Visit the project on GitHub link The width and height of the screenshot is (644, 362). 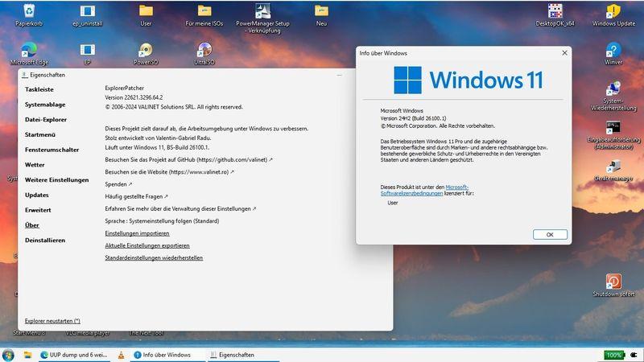pos(188,159)
